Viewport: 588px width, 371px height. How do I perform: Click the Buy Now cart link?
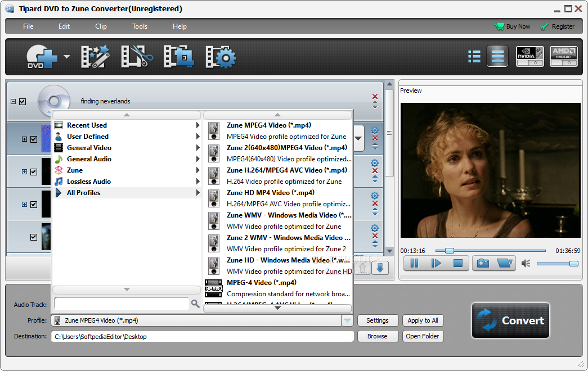512,26
